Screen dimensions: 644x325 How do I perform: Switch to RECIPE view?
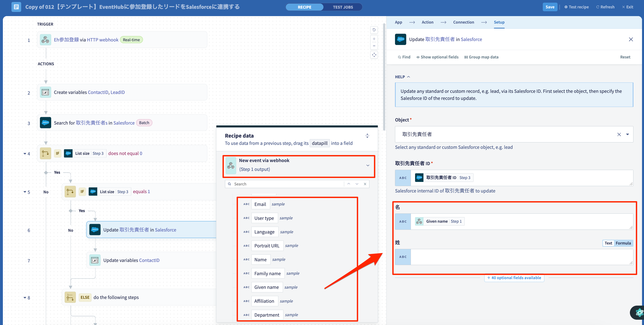(x=304, y=7)
